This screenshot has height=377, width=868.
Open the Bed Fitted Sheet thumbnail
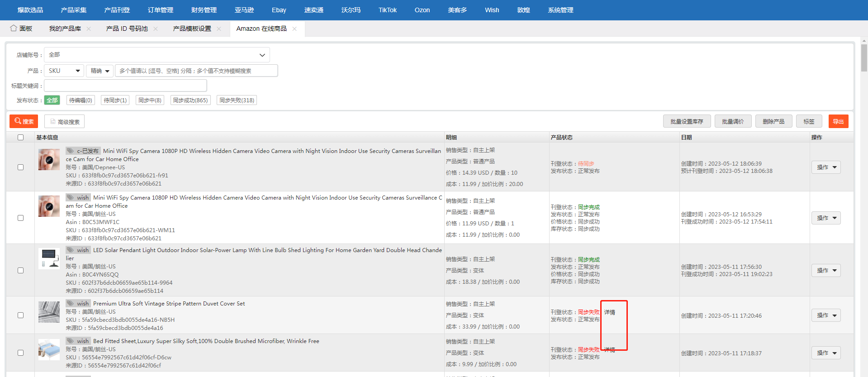[49, 349]
